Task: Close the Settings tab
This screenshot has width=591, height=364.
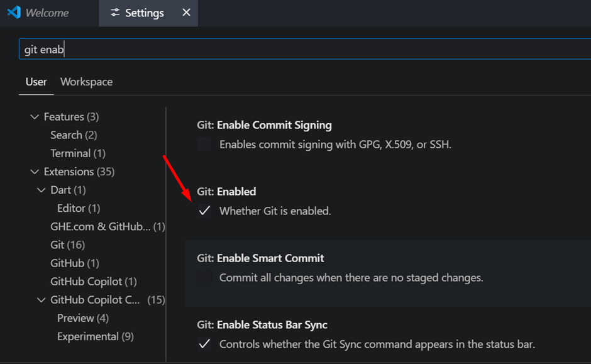Action: coord(186,13)
